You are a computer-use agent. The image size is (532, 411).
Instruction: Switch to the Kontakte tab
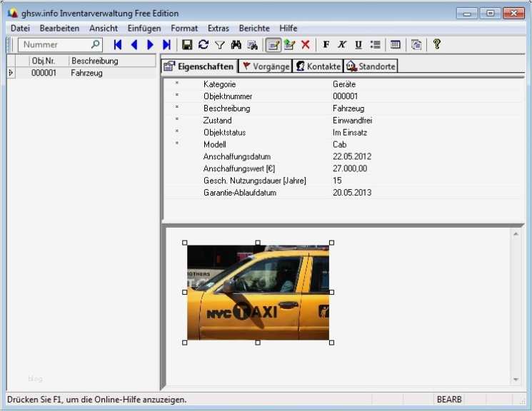point(318,66)
